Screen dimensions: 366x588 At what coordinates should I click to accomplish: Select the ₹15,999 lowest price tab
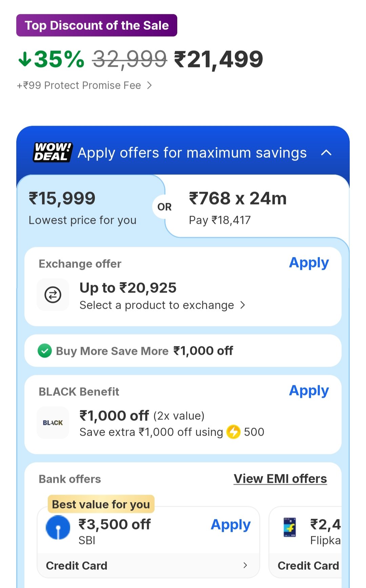(x=83, y=206)
